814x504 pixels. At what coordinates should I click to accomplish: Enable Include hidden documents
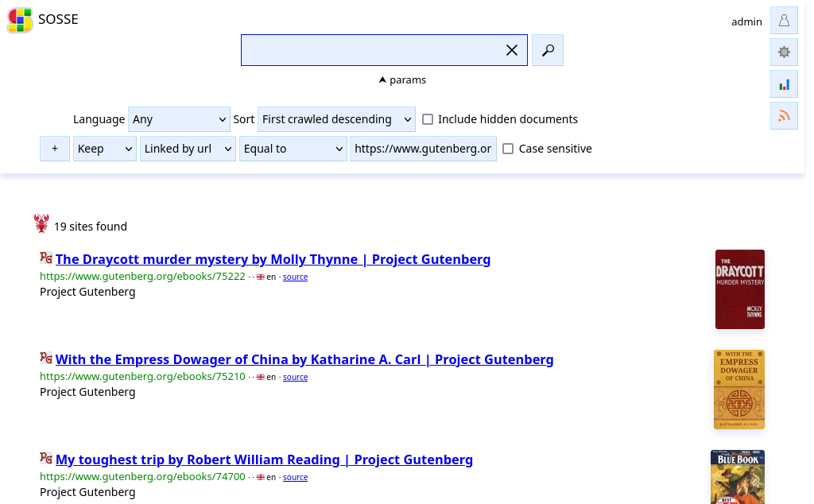click(428, 119)
